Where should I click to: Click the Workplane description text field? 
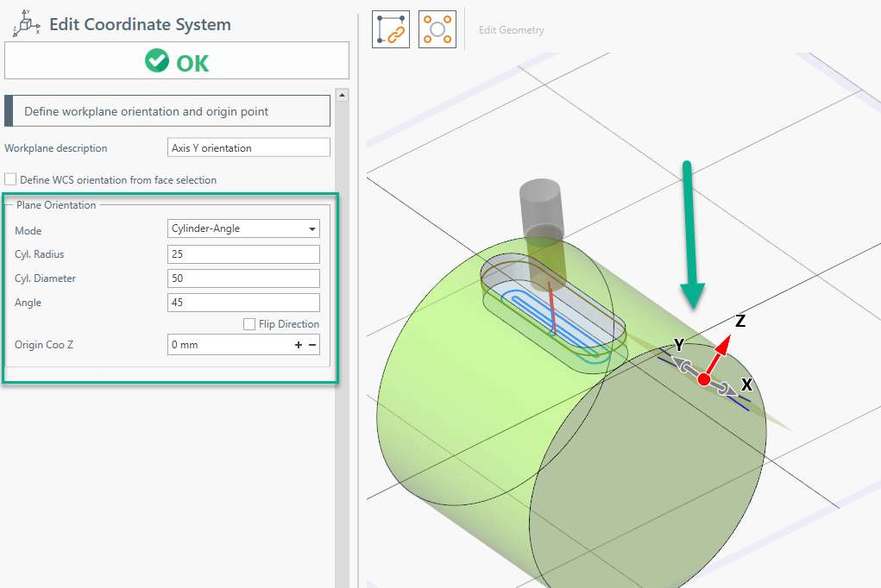249,147
